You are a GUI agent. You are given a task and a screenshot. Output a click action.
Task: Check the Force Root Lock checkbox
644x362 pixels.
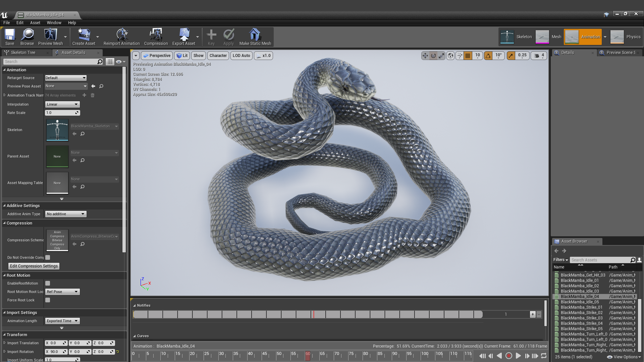pos(48,300)
